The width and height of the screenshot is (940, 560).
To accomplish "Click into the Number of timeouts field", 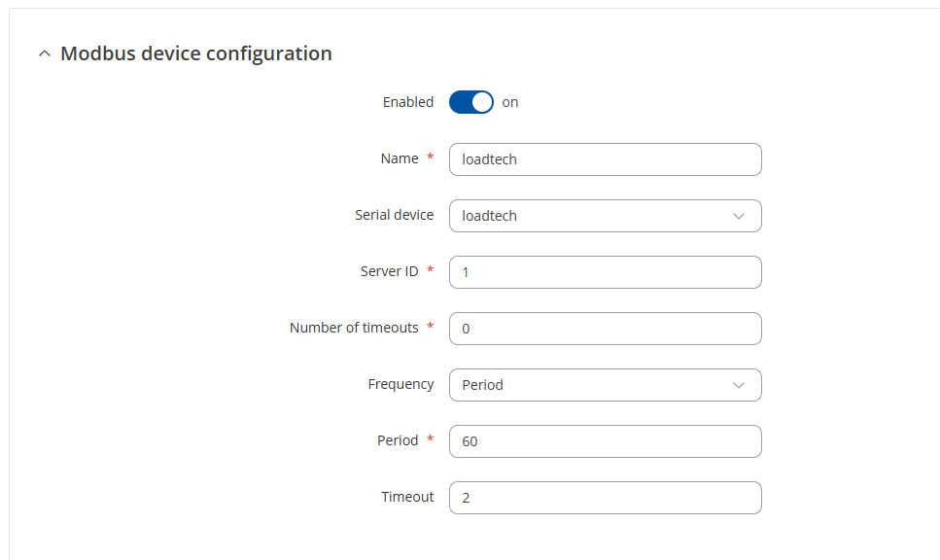I will pos(606,329).
